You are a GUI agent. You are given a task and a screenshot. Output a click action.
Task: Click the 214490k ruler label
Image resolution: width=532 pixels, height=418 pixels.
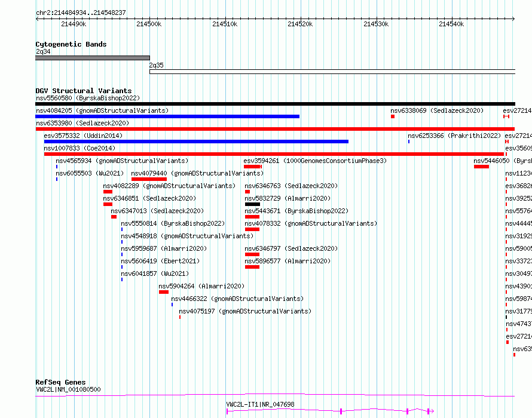74,24
